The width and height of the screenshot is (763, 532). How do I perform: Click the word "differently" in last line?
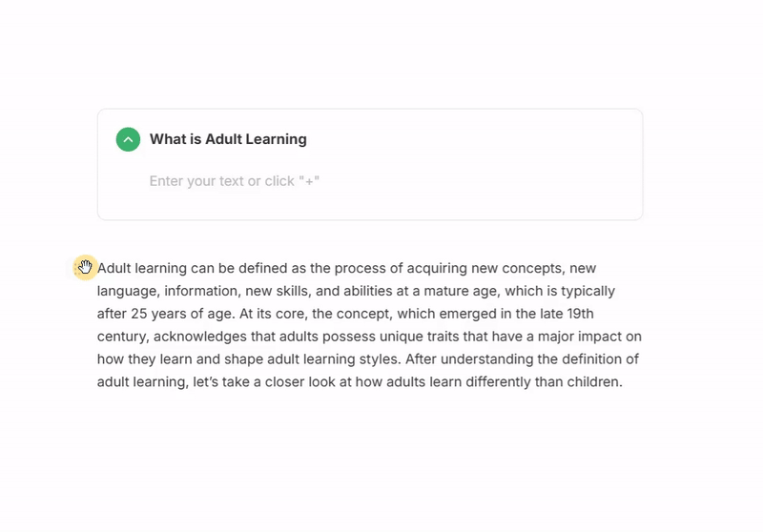coord(491,382)
